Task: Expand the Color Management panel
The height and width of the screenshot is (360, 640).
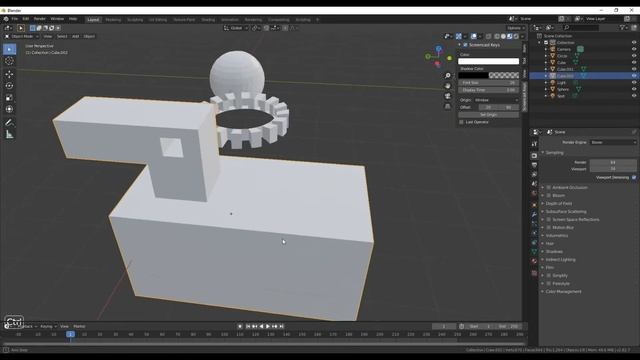Action: click(563, 291)
